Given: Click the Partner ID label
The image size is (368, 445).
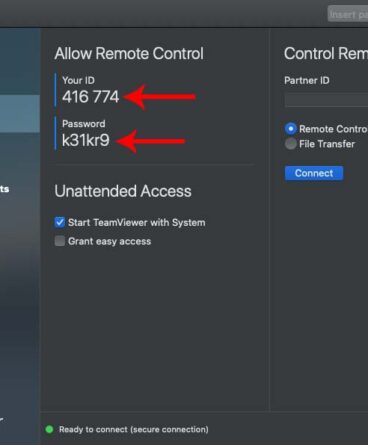Looking at the screenshot, I should coord(307,81).
